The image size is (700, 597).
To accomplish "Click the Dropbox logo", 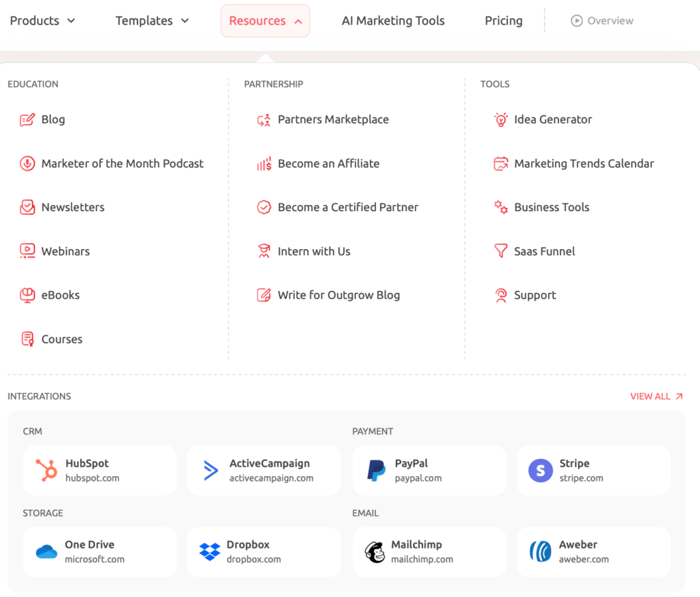I will (x=209, y=552).
